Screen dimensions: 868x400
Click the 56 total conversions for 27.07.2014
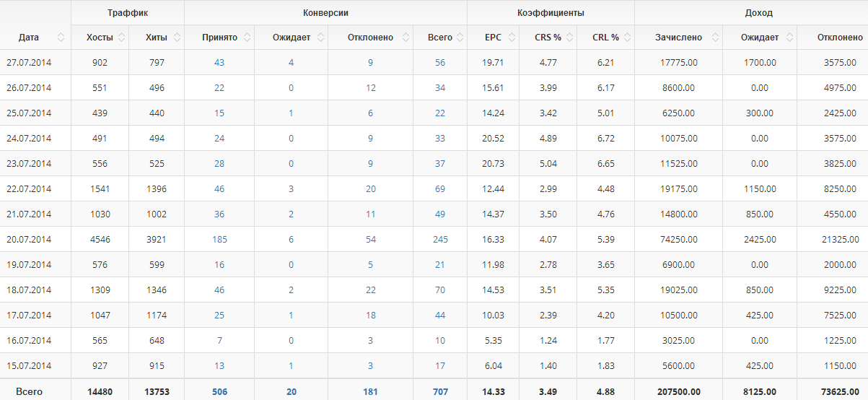[440, 63]
